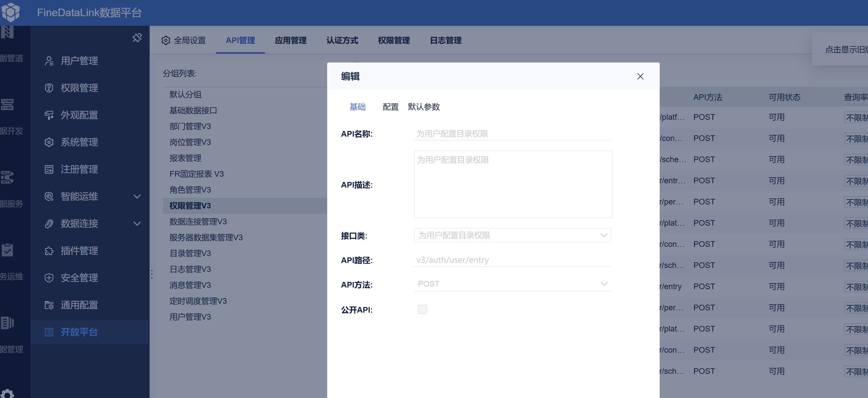Open the 接口类 dropdown

pyautogui.click(x=512, y=235)
